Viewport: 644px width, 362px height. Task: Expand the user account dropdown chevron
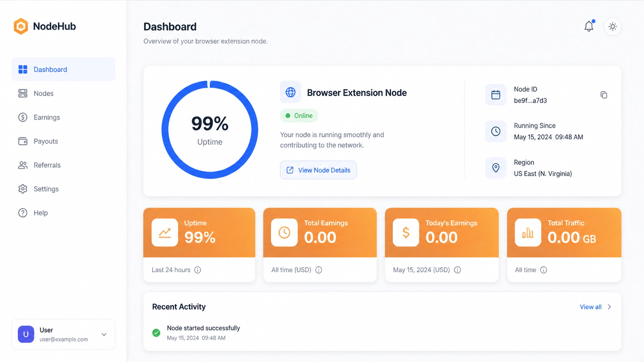pos(104,335)
